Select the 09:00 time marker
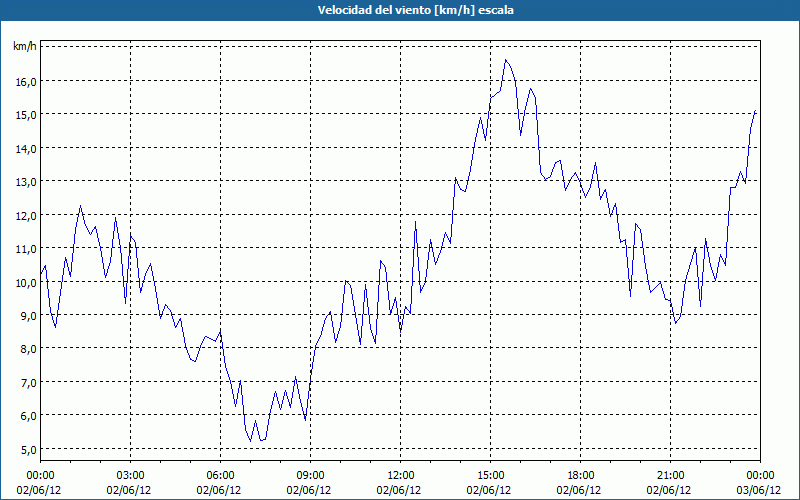 click(x=310, y=476)
